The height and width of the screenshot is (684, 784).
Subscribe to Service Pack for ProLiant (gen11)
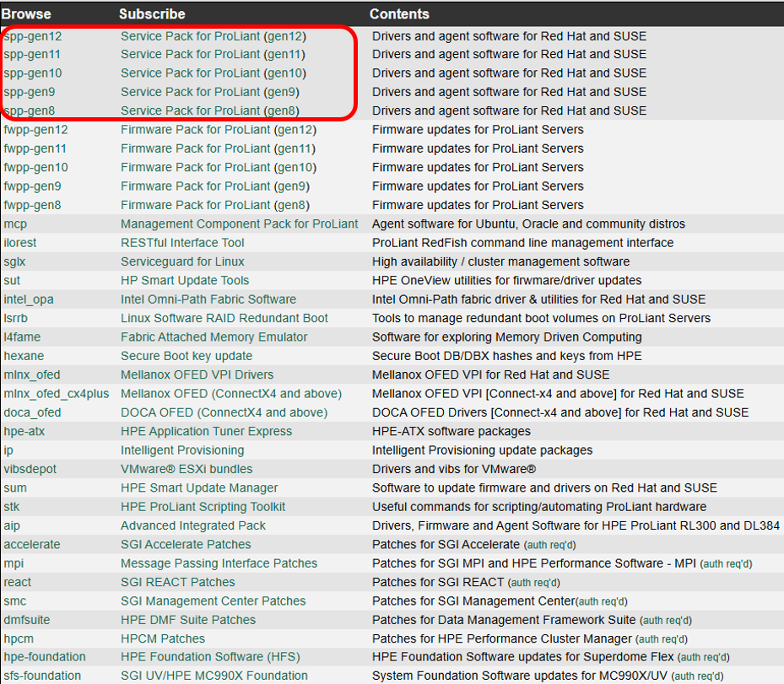pos(213,55)
